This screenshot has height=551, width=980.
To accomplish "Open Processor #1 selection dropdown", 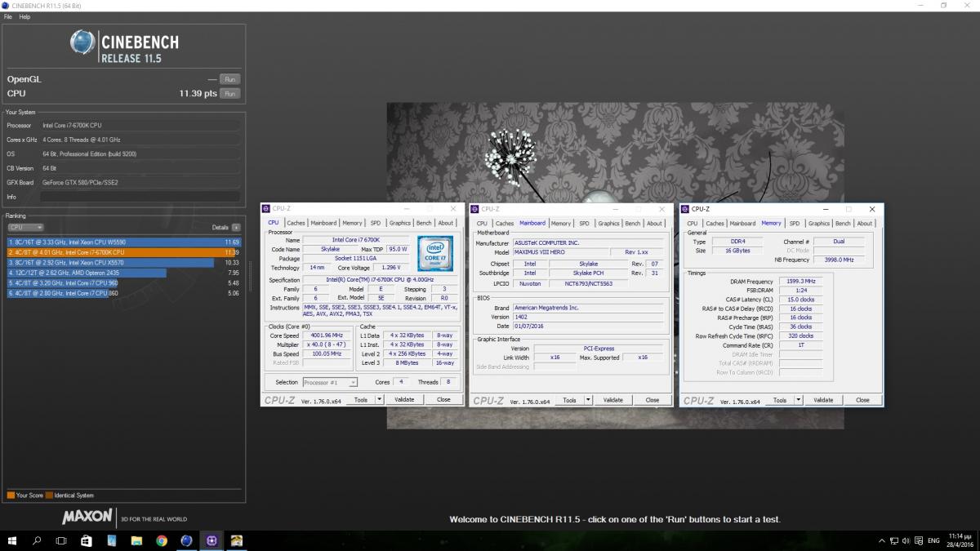I will (x=330, y=382).
